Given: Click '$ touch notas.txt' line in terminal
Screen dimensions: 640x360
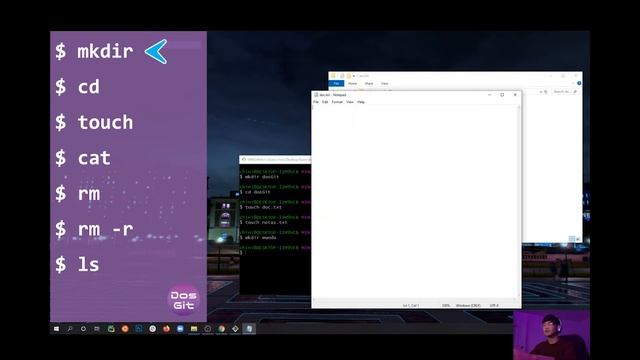Looking at the screenshot, I should coord(264,222).
